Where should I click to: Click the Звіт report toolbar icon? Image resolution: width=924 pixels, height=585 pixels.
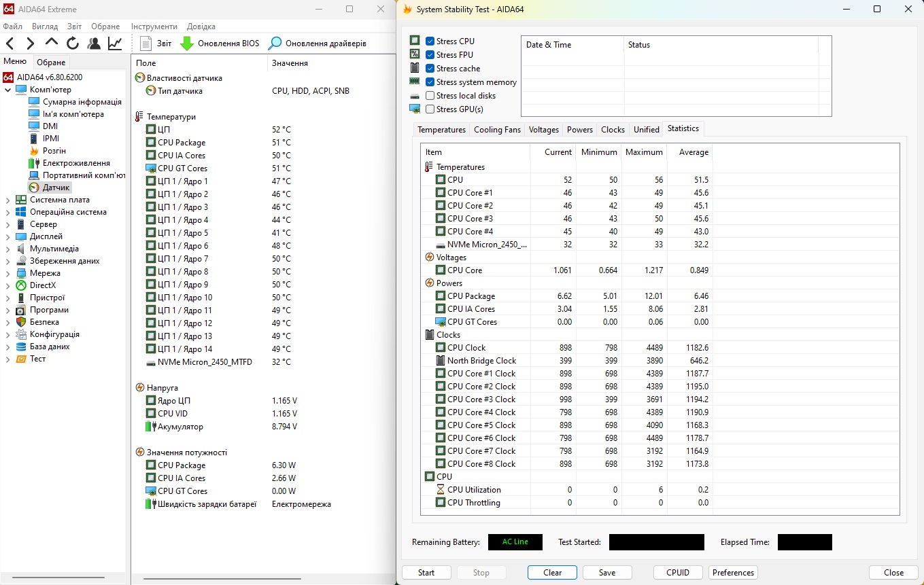[x=146, y=43]
